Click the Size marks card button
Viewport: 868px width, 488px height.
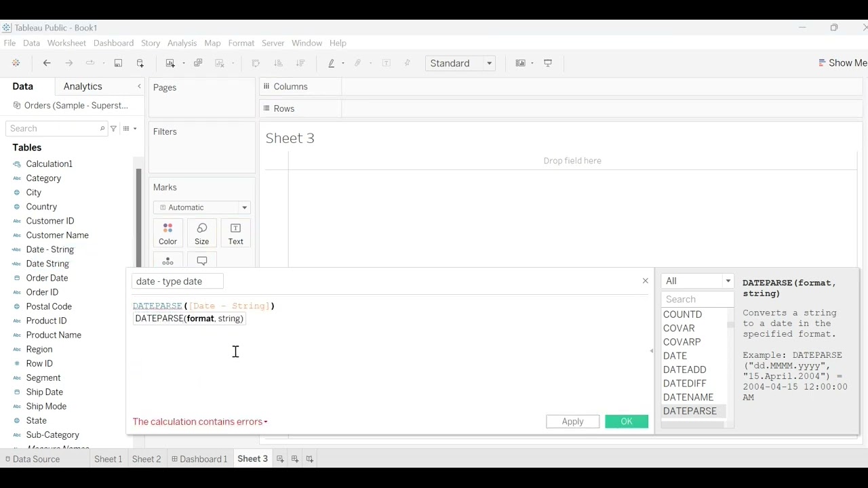pyautogui.click(x=201, y=233)
